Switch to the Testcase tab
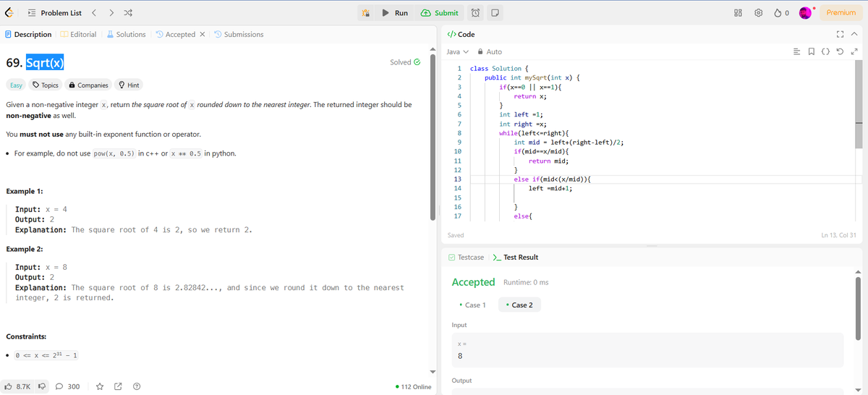 [x=466, y=258]
